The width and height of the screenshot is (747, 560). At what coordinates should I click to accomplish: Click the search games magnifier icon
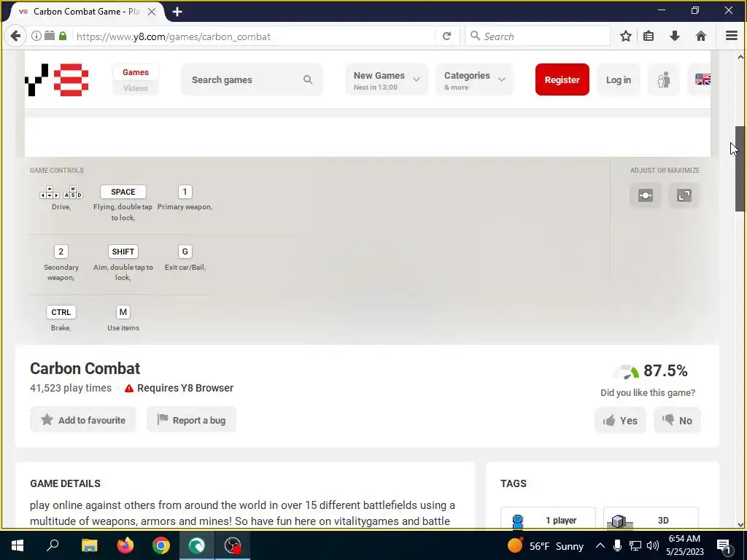click(x=308, y=79)
